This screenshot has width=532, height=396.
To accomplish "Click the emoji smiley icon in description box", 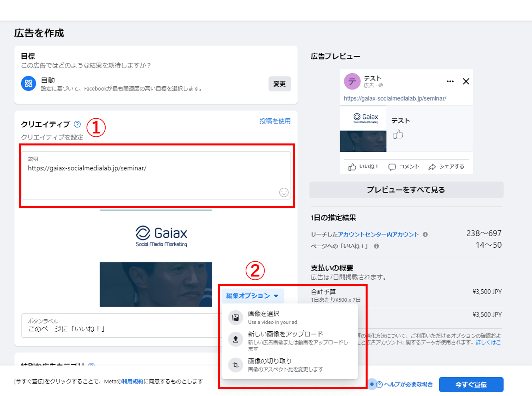I will (284, 193).
